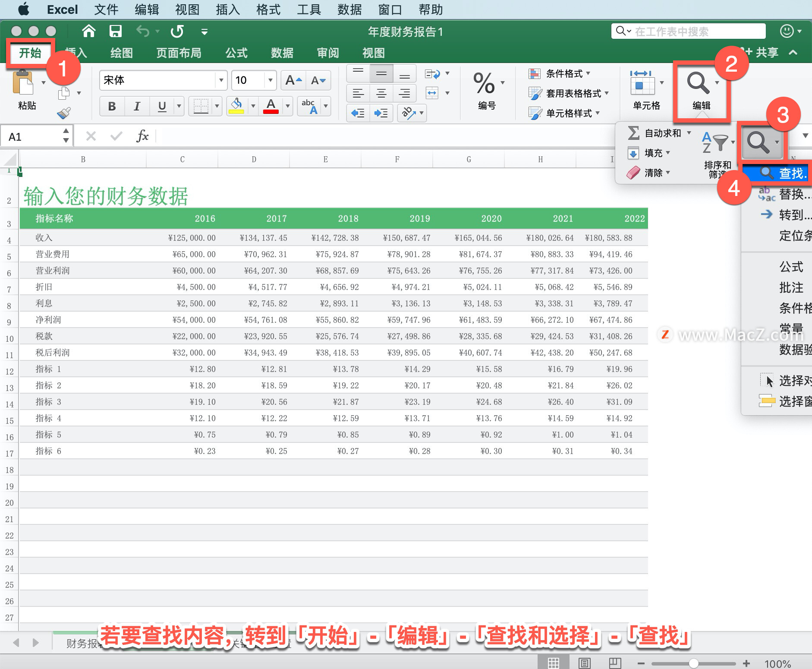Click the text orientation icon
Image resolution: width=812 pixels, height=669 pixels.
(408, 113)
